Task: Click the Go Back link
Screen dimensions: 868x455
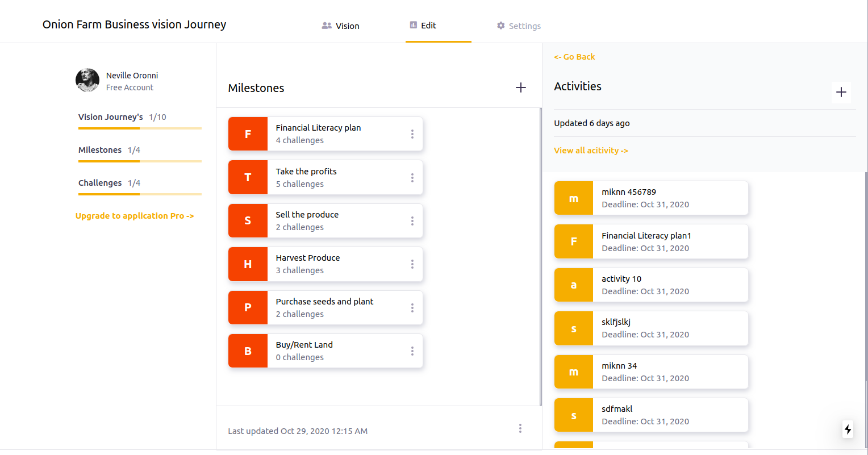Action: [x=574, y=57]
